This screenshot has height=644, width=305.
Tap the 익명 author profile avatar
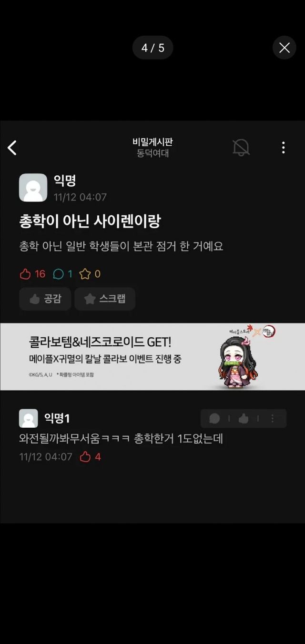tap(33, 188)
